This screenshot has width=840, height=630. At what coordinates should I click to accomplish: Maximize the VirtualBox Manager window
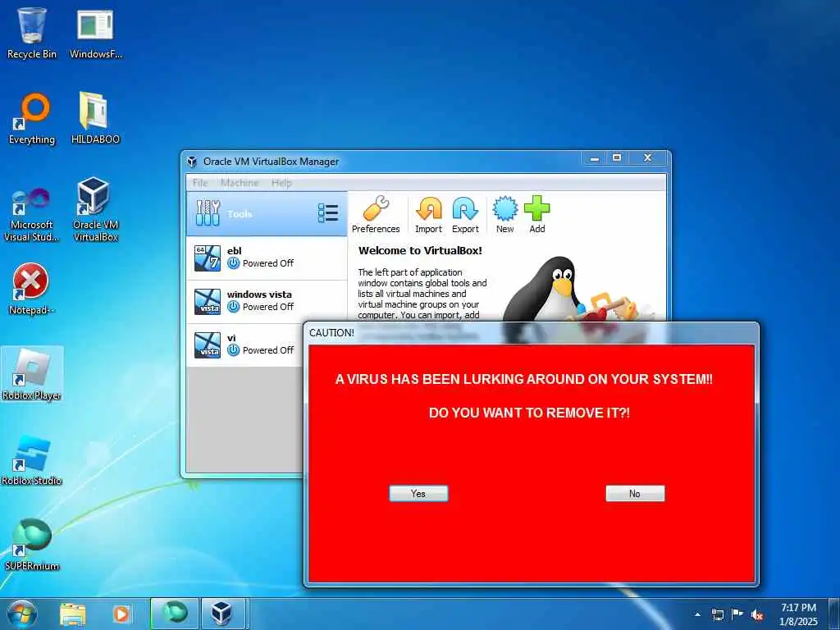tap(617, 158)
